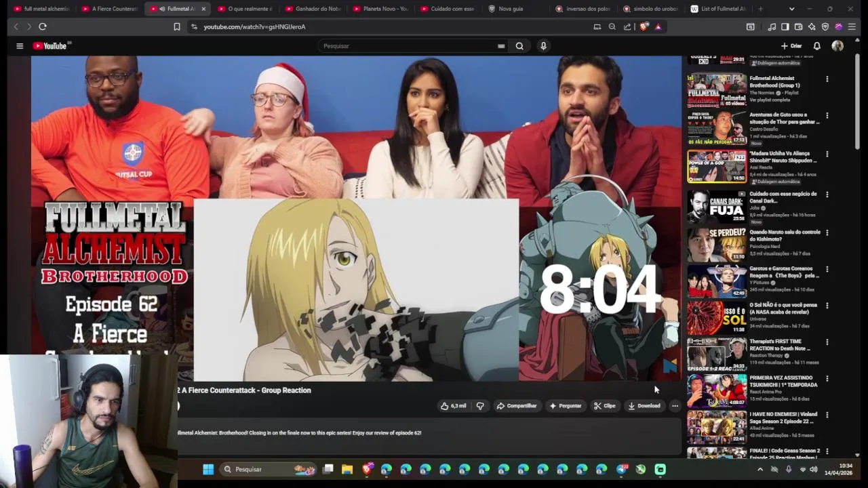Switch to the 'full metal alchemis' tab
Viewport: 868px width, 488px height.
click(41, 9)
